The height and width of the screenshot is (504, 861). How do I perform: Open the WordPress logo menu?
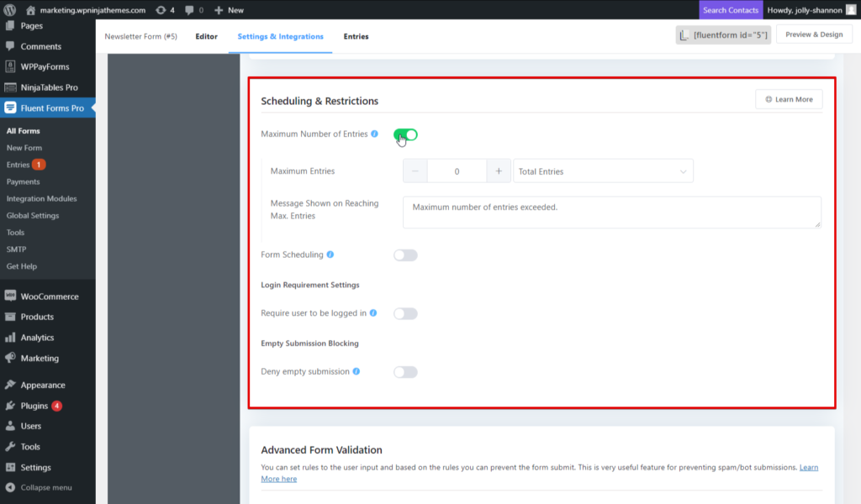[x=10, y=10]
